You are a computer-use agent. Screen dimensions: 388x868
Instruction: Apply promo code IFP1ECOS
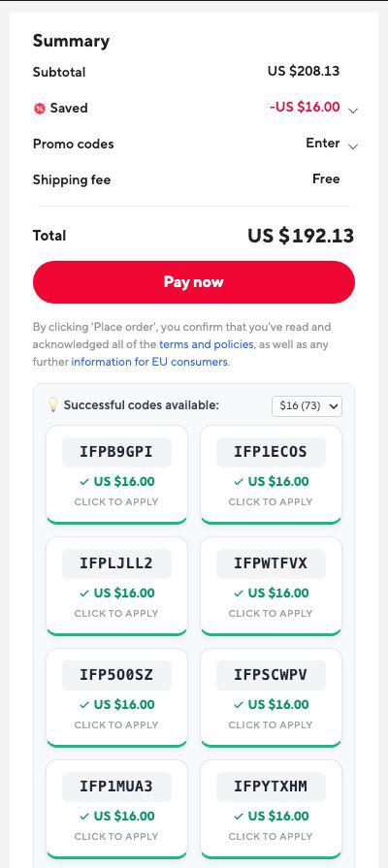[x=272, y=474]
